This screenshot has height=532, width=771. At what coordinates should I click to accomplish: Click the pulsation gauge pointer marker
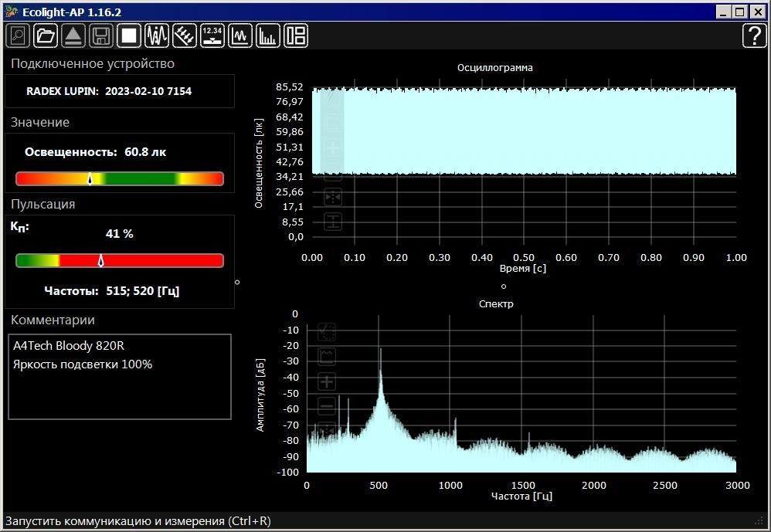(x=100, y=260)
